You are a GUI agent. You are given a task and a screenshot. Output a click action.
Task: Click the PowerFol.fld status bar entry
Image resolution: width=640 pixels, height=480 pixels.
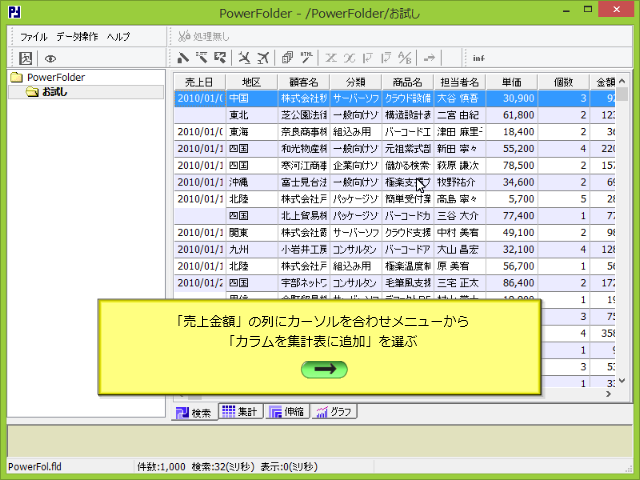click(35, 467)
